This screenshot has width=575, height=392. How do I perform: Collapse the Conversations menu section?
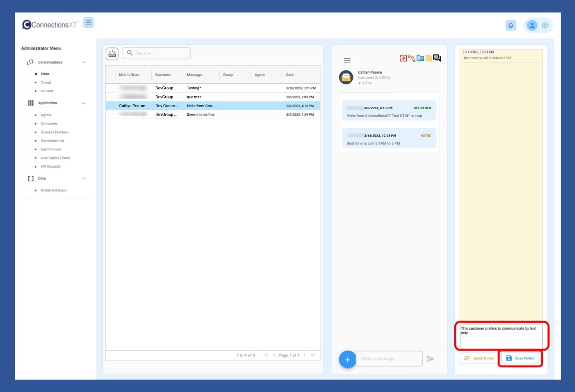pos(83,62)
